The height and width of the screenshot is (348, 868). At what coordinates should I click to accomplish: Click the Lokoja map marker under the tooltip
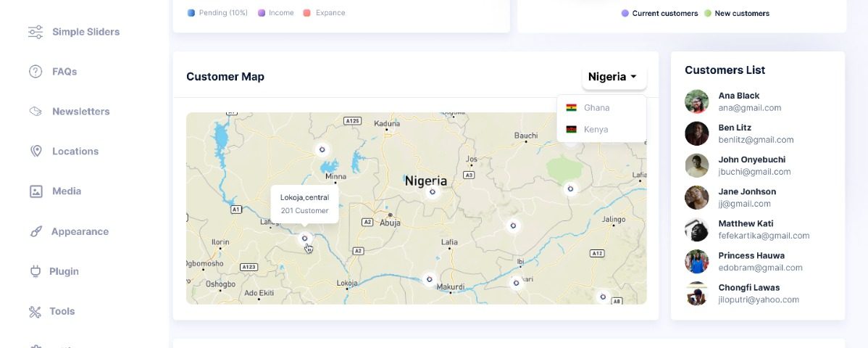[x=305, y=239]
